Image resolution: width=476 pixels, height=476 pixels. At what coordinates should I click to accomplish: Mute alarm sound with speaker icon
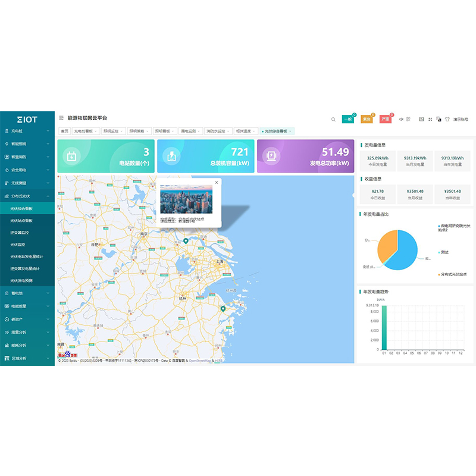click(402, 119)
